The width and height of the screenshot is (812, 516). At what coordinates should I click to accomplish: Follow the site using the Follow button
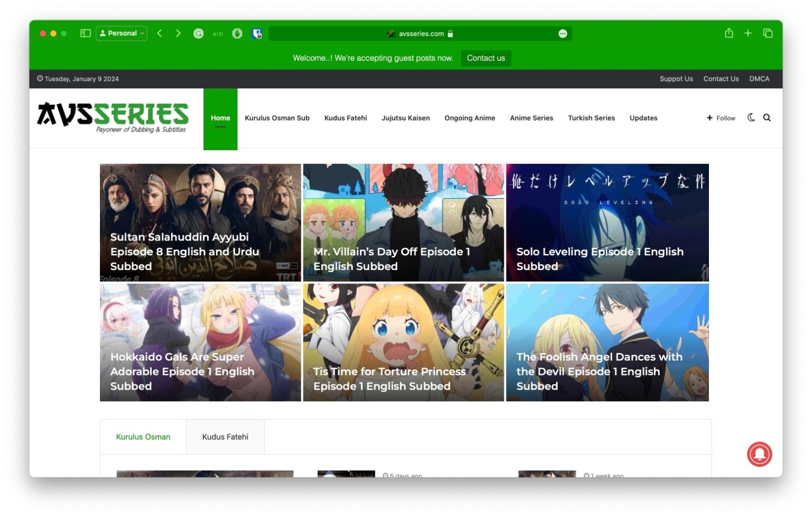(721, 118)
